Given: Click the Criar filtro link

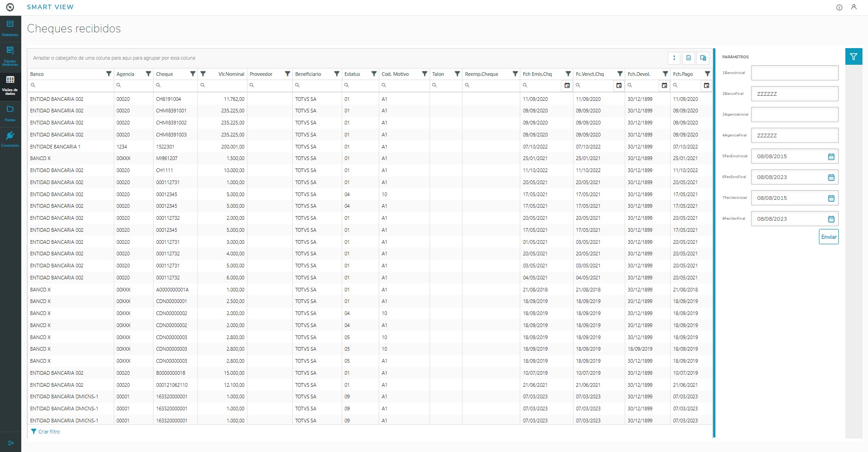Looking at the screenshot, I should coord(45,432).
